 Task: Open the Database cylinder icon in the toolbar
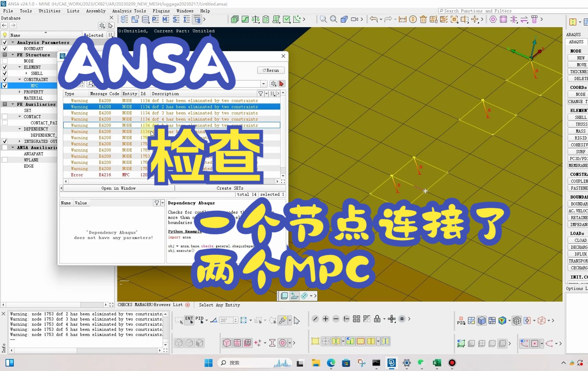point(145,19)
